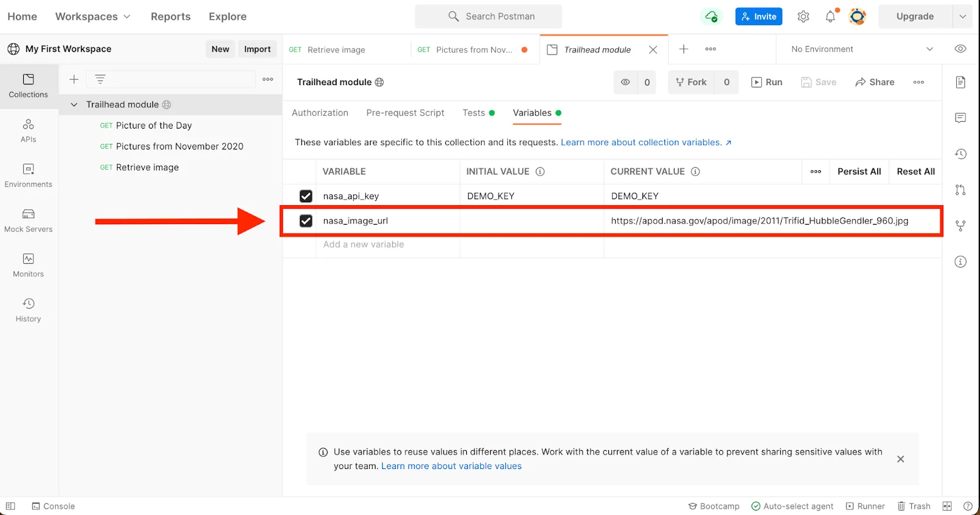Switch to the Tests tab

click(478, 113)
